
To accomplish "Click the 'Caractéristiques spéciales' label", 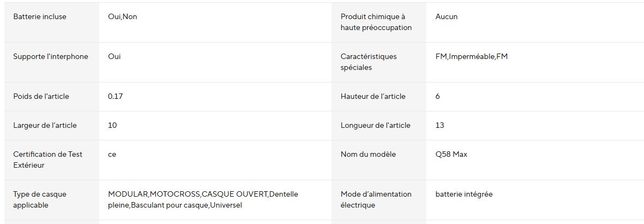I will click(369, 62).
